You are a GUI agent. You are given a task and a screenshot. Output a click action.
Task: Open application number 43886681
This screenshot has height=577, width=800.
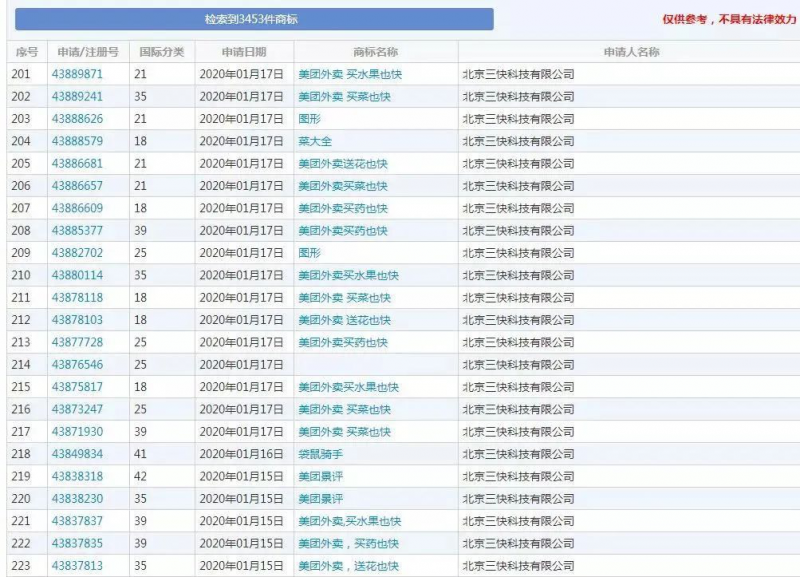click(77, 164)
